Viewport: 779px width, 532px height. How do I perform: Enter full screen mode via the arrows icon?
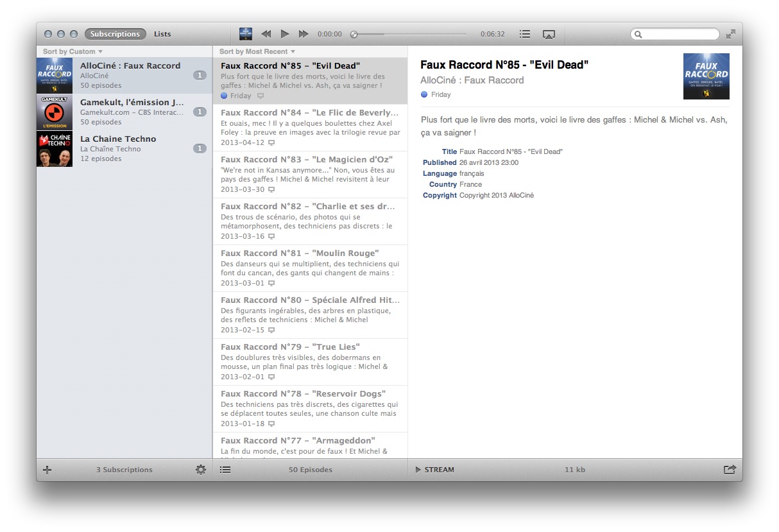[x=731, y=34]
